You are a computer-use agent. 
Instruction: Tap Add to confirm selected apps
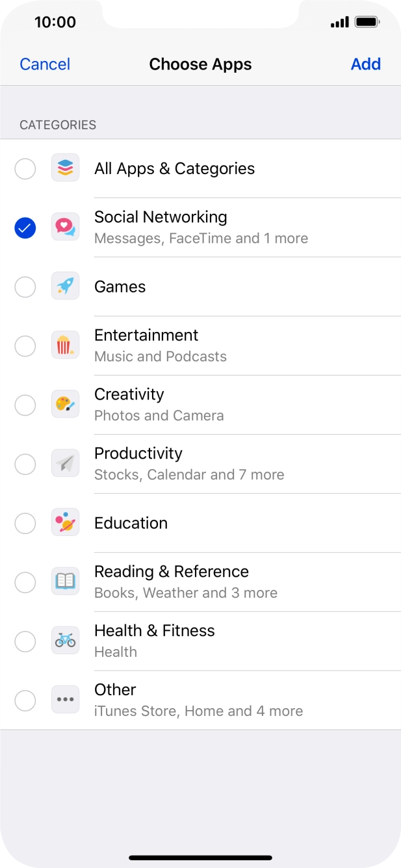point(365,64)
